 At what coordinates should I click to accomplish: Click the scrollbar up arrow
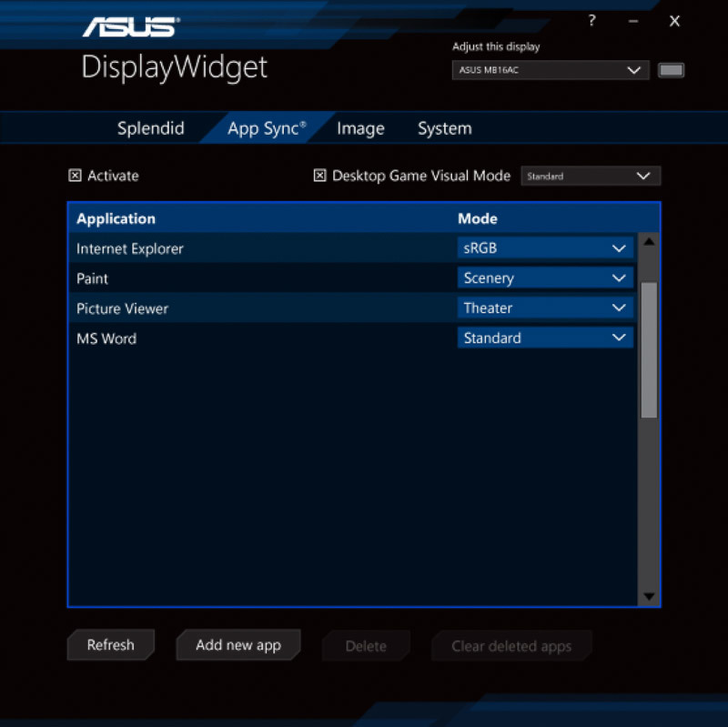[x=649, y=242]
